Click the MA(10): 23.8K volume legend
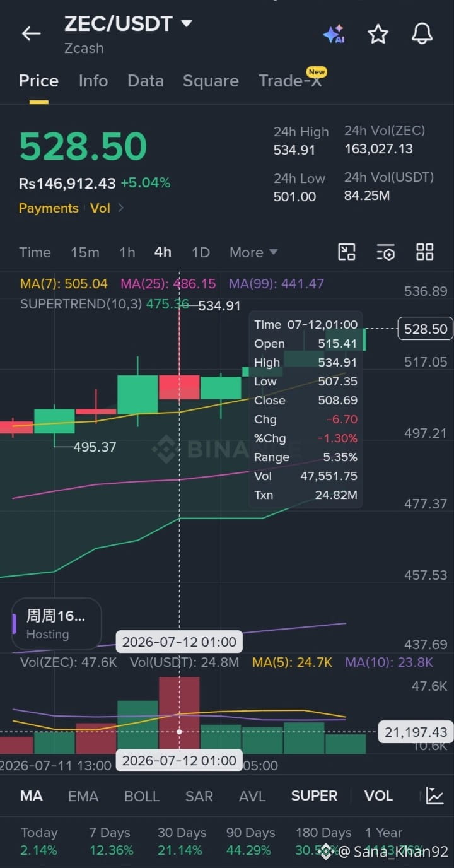The height and width of the screenshot is (868, 454). coord(389,662)
